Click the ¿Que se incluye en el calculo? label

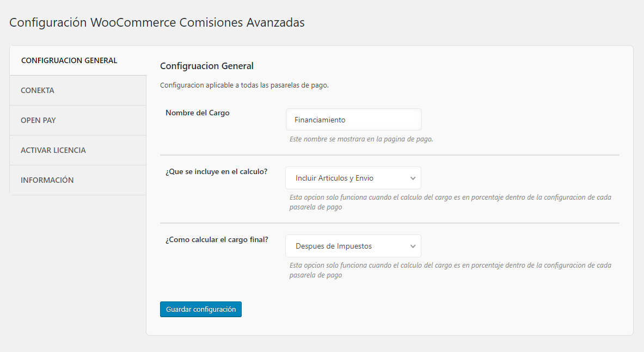(216, 171)
